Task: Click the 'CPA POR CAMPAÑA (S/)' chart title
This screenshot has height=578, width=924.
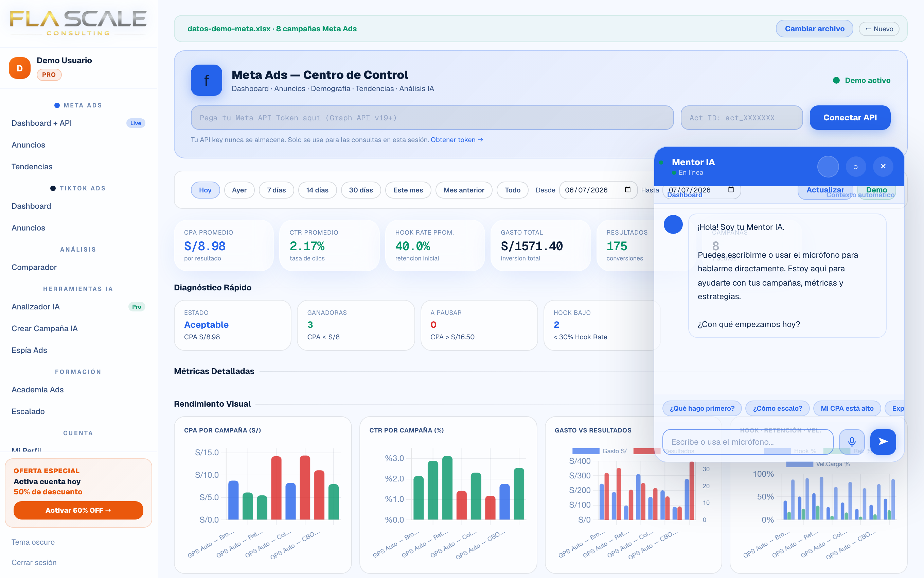Action: click(222, 430)
